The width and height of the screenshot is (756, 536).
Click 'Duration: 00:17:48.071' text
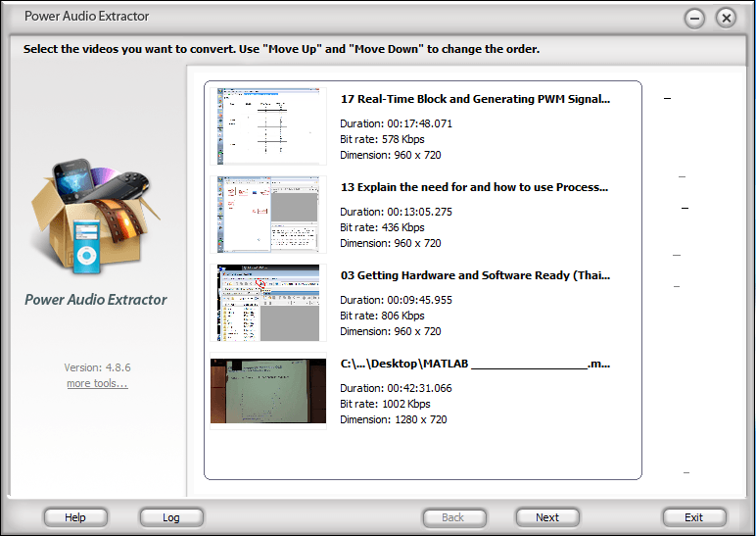(397, 123)
